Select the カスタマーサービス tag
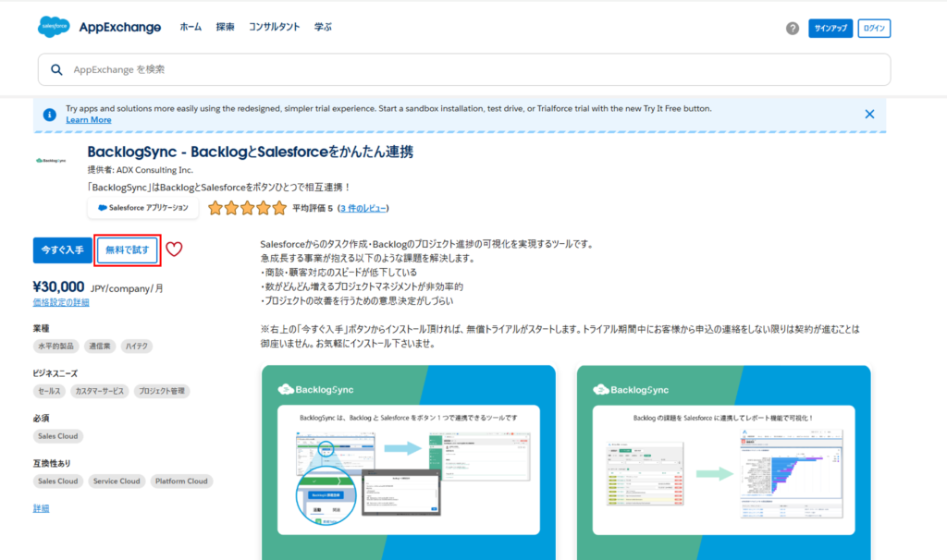Viewport: 947px width, 560px height. [x=100, y=391]
